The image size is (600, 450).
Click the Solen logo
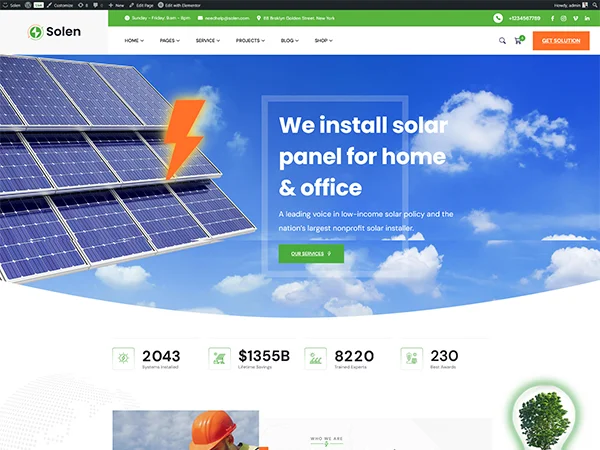tap(54, 32)
